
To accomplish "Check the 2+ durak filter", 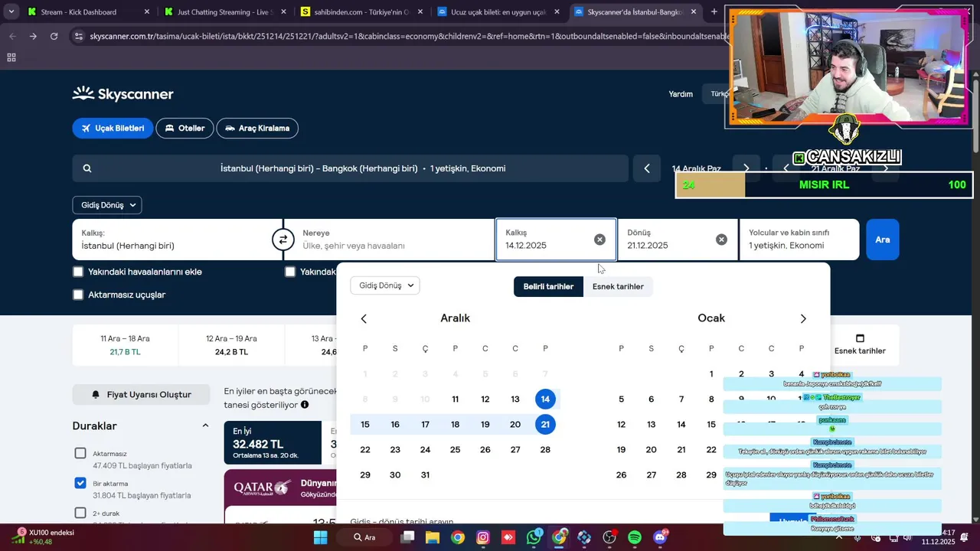I will (x=80, y=513).
